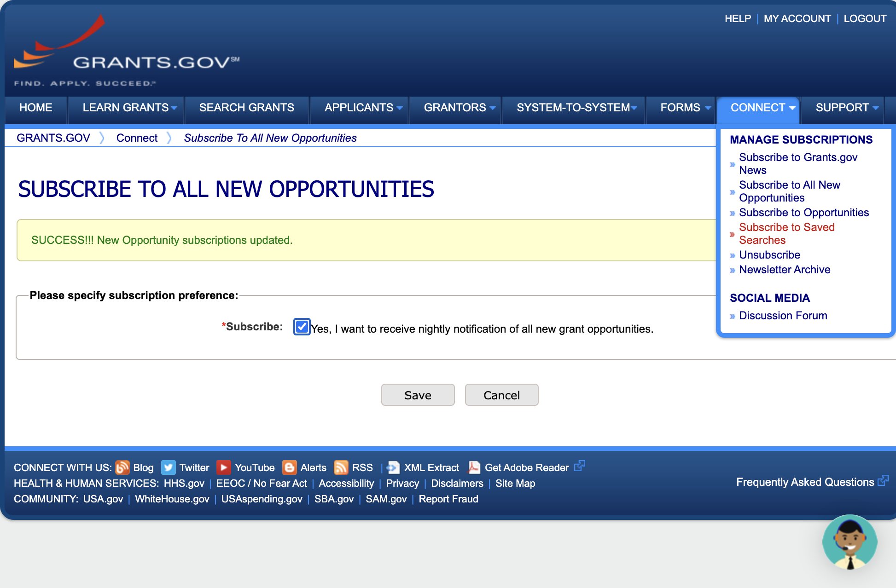Open the Blog RSS icon in footer
The width and height of the screenshot is (896, 588).
pos(122,467)
